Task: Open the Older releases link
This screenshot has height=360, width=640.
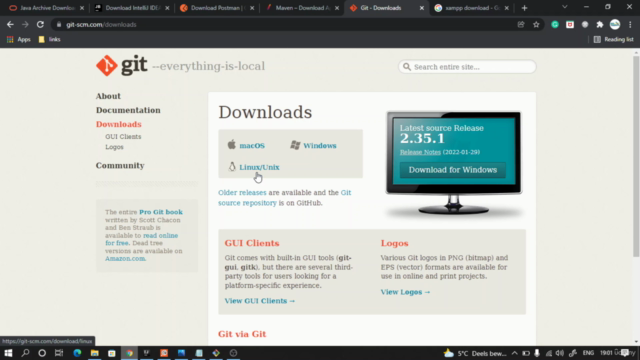Action: tap(242, 193)
